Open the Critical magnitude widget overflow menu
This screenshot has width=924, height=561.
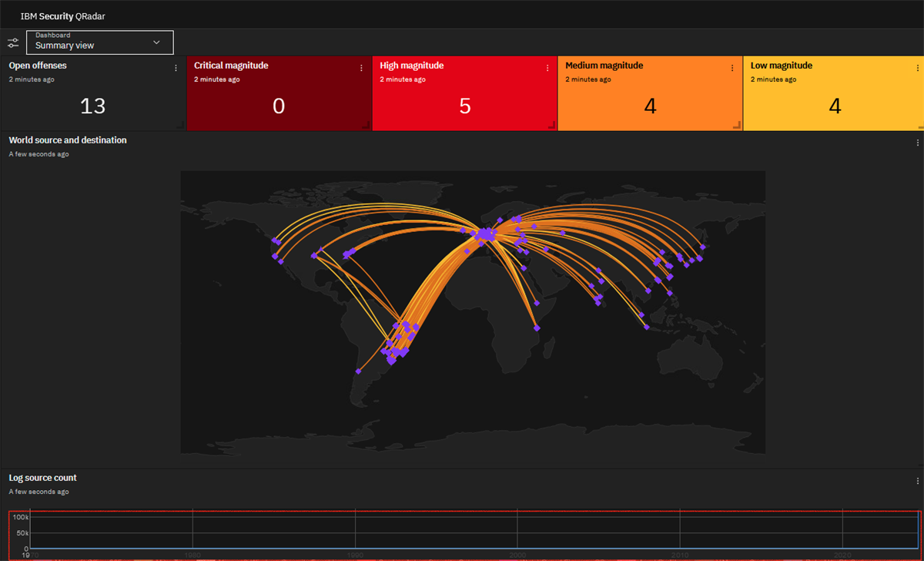362,68
